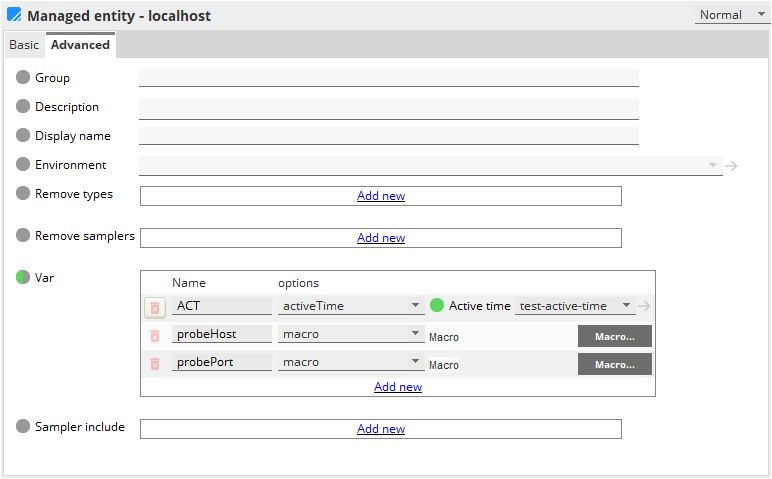Delete the probeHost variable row
Image resolution: width=772 pixels, height=479 pixels.
pos(155,336)
